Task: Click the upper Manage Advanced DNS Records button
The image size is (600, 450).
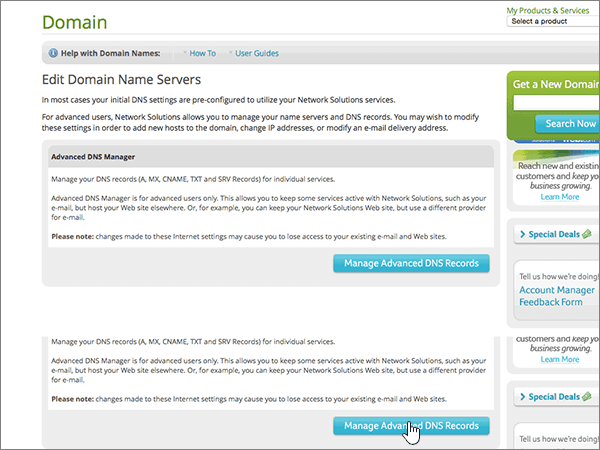Action: (411, 263)
